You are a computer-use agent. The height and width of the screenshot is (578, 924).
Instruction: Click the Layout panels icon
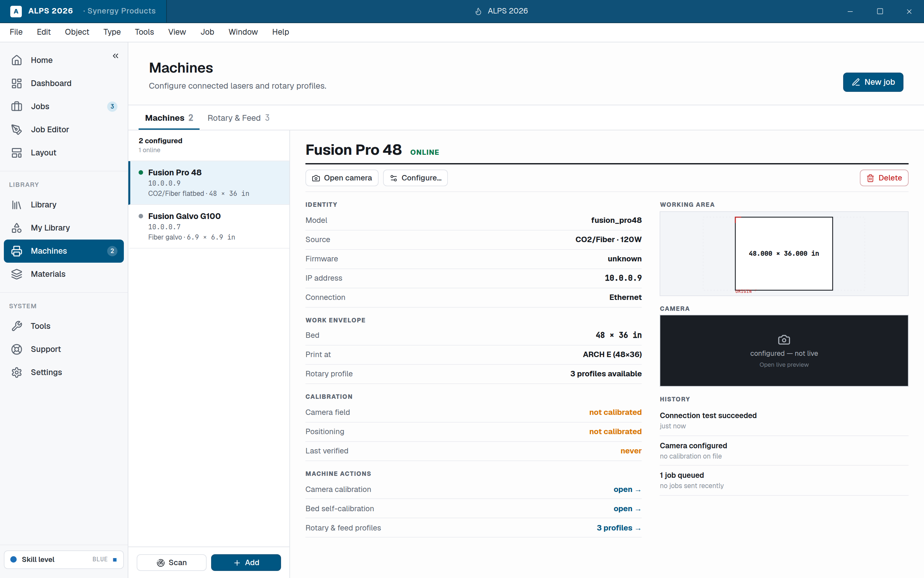(16, 153)
